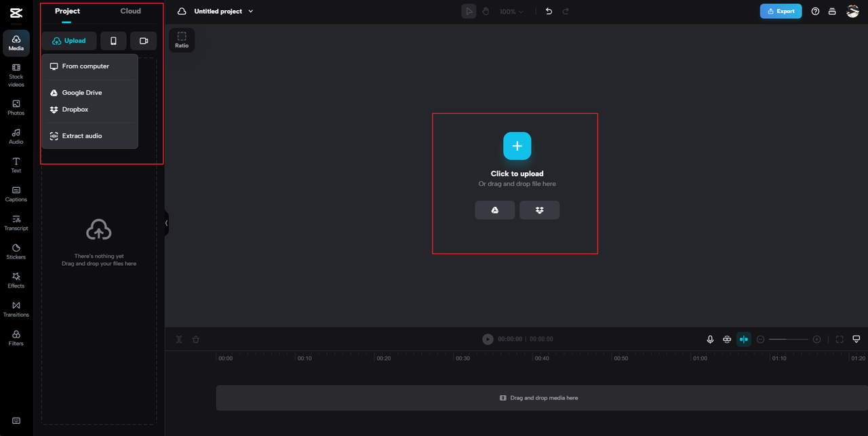
Task: Open the Text panel
Action: [x=16, y=165]
